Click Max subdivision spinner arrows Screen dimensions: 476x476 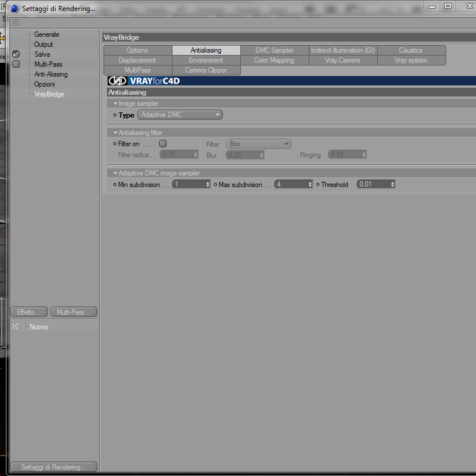point(310,184)
